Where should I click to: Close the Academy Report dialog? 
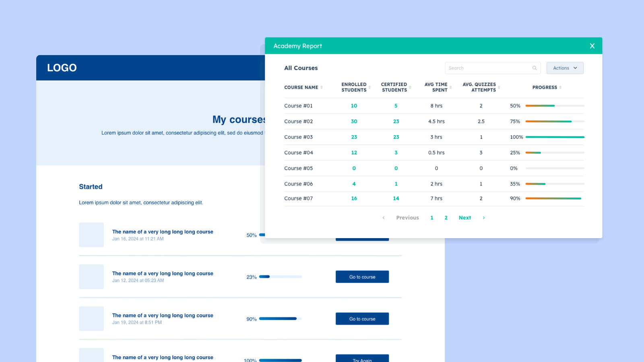[x=592, y=46]
